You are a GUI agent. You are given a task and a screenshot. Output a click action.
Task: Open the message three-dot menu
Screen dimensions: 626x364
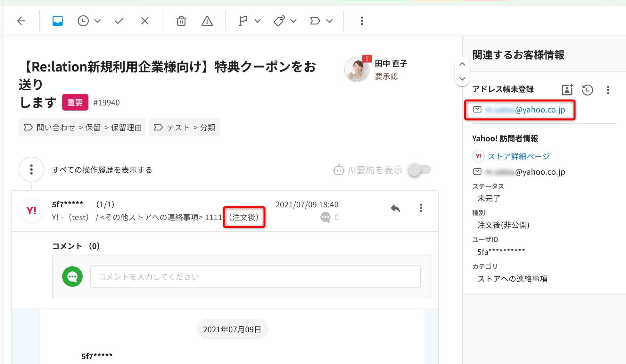click(x=421, y=208)
